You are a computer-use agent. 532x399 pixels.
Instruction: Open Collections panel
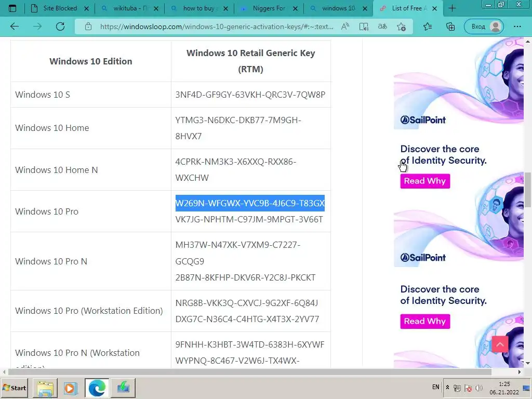[450, 26]
